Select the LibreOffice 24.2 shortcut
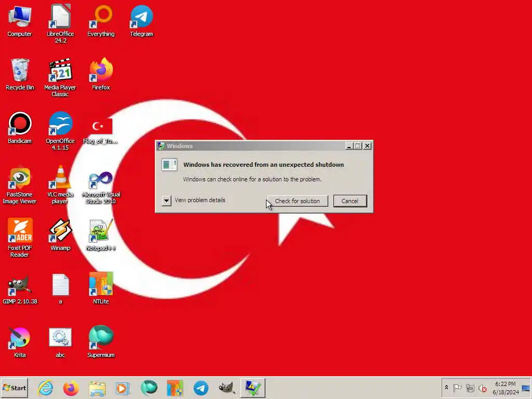Viewport: 532px width, 399px height. [x=60, y=24]
